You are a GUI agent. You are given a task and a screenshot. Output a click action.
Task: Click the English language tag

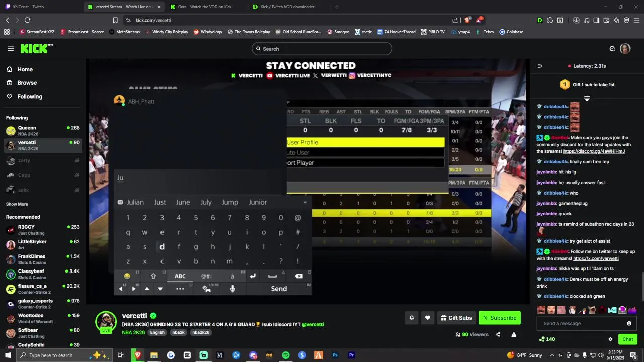click(x=157, y=332)
